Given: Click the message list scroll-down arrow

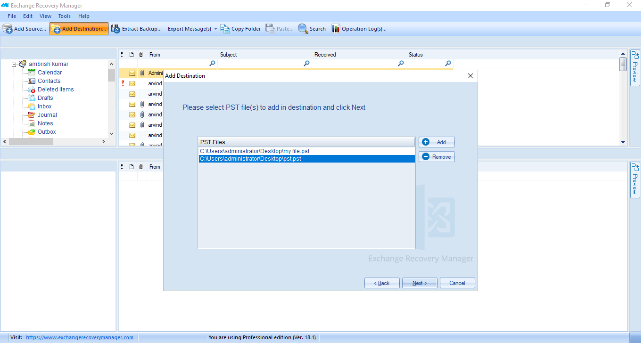Looking at the screenshot, I should coord(623,142).
